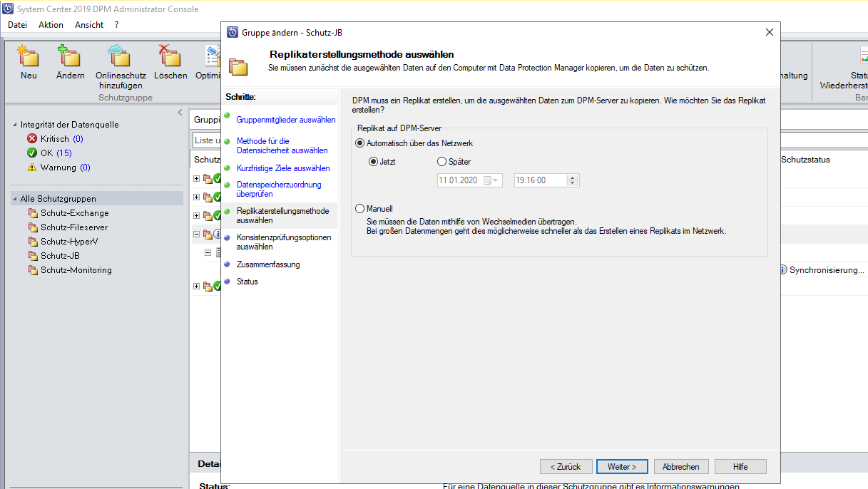Click the Zurück button
The width and height of the screenshot is (868, 489).
click(x=566, y=467)
